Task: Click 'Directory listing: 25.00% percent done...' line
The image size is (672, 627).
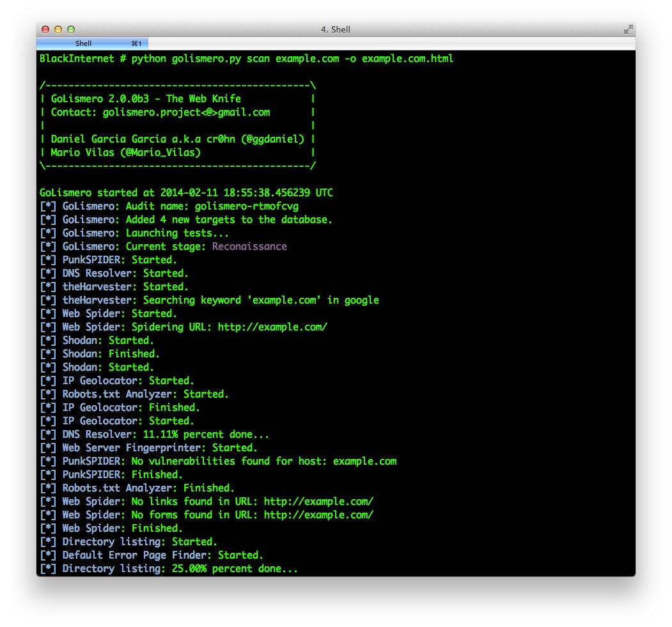Action: (169, 569)
